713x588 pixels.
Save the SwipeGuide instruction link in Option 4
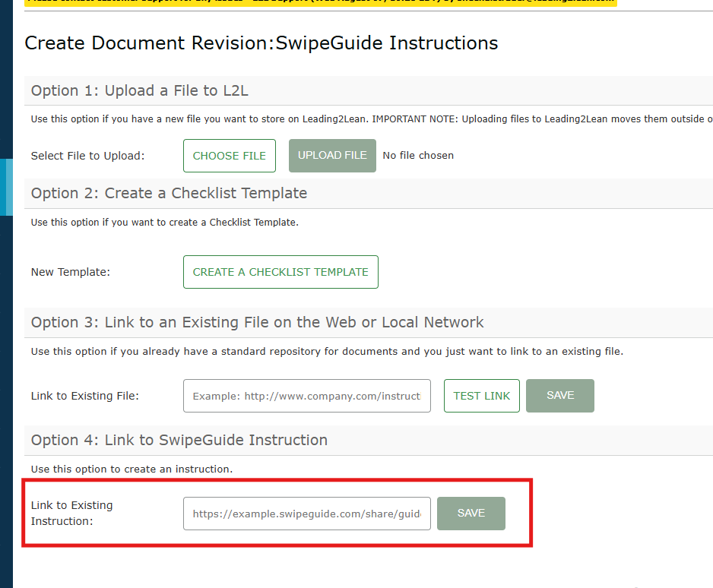(471, 514)
